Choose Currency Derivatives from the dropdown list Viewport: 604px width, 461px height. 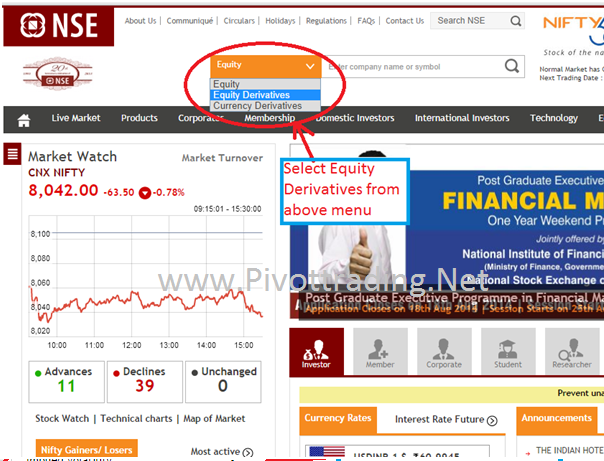tap(265, 106)
